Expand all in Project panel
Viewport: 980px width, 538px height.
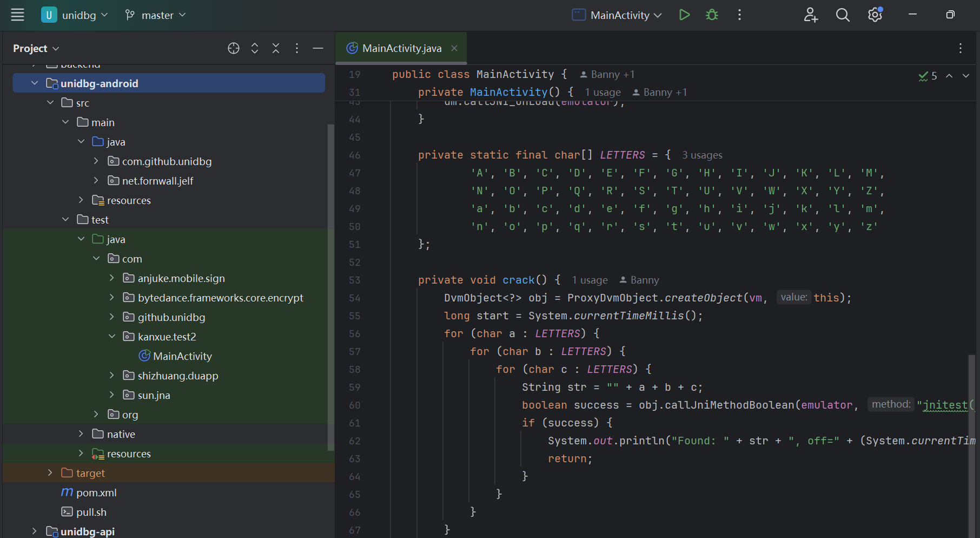(x=255, y=48)
